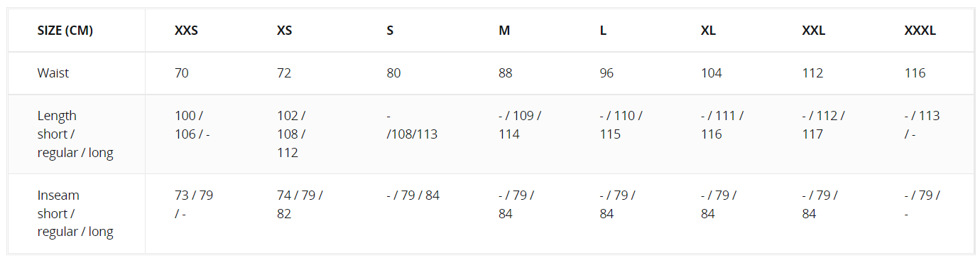Select the XXXL column header

click(x=920, y=31)
